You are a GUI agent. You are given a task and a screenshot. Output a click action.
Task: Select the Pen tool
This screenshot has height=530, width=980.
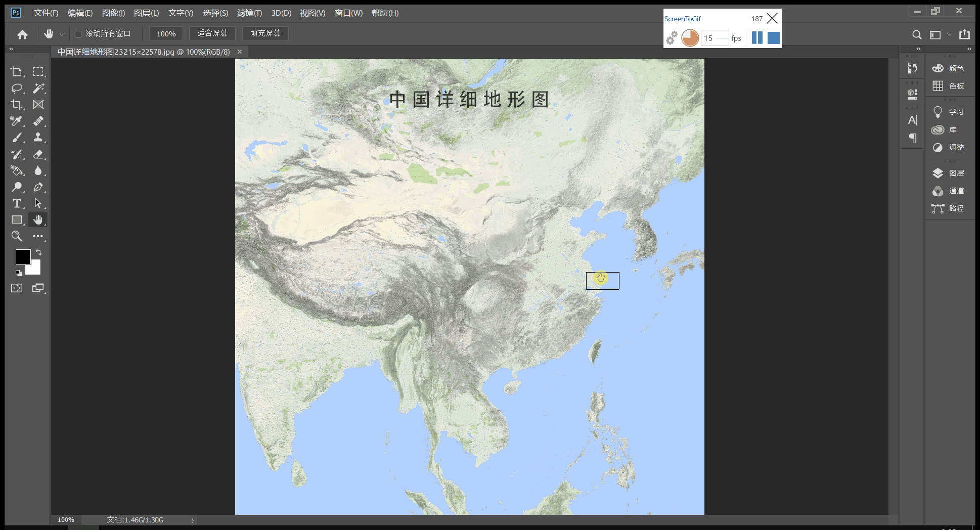[x=38, y=187]
